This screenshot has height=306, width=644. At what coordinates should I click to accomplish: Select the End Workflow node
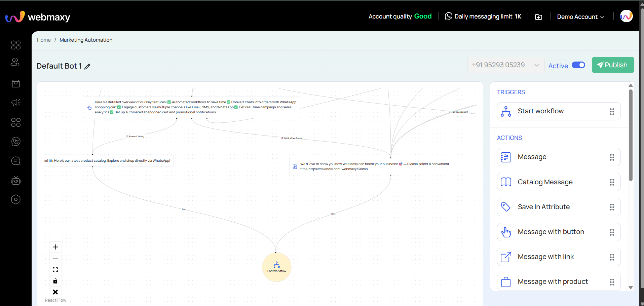tap(277, 267)
